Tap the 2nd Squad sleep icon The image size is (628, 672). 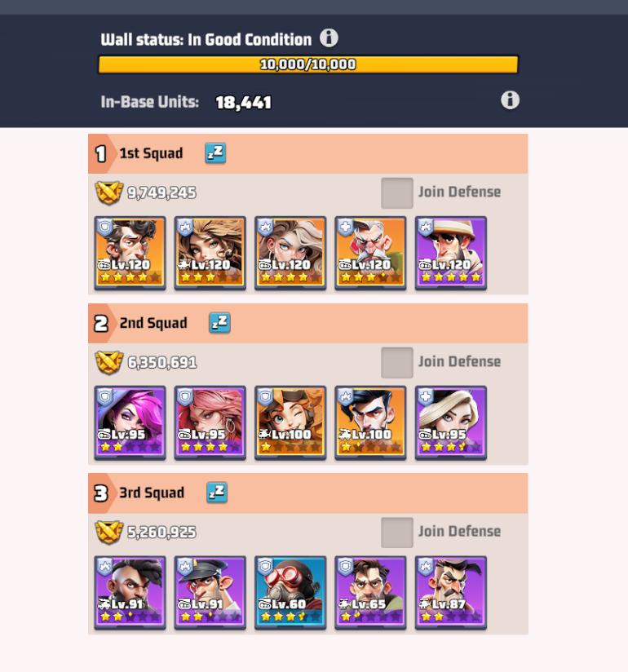[219, 323]
